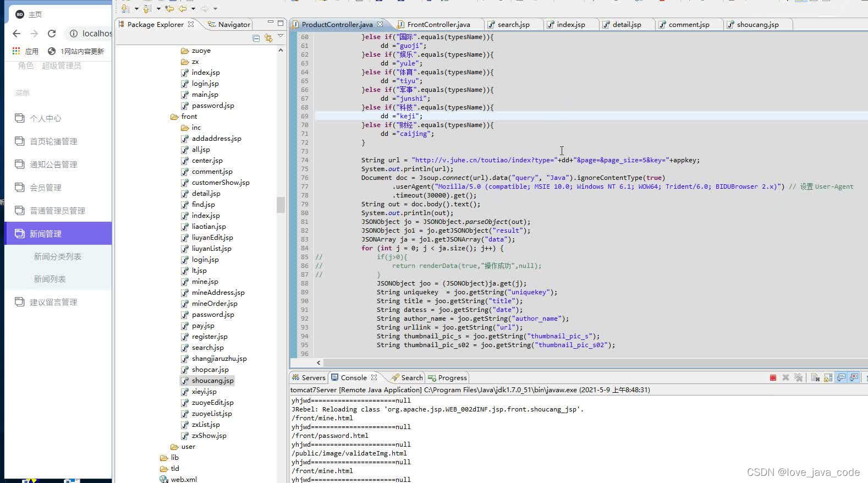The width and height of the screenshot is (868, 483).
Task: Open Back history dropdown arrow
Action: coord(193,9)
